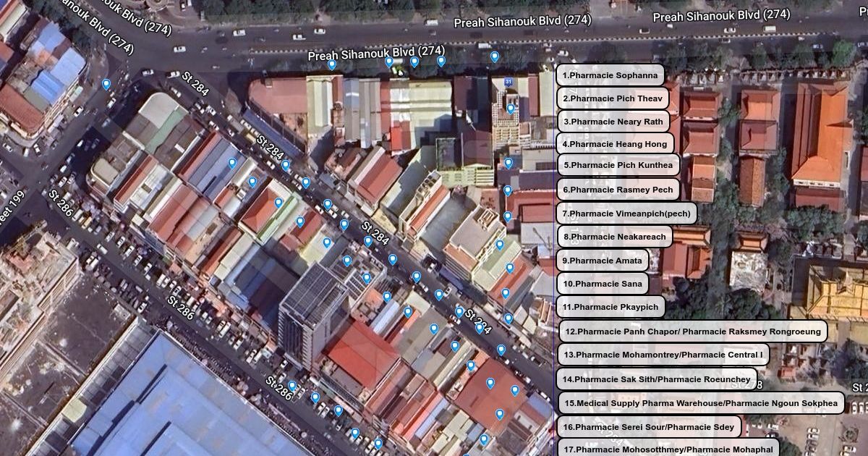Click pin below "(274)" of middle boulevard label
The height and width of the screenshot is (456, 868).
[x=441, y=61]
